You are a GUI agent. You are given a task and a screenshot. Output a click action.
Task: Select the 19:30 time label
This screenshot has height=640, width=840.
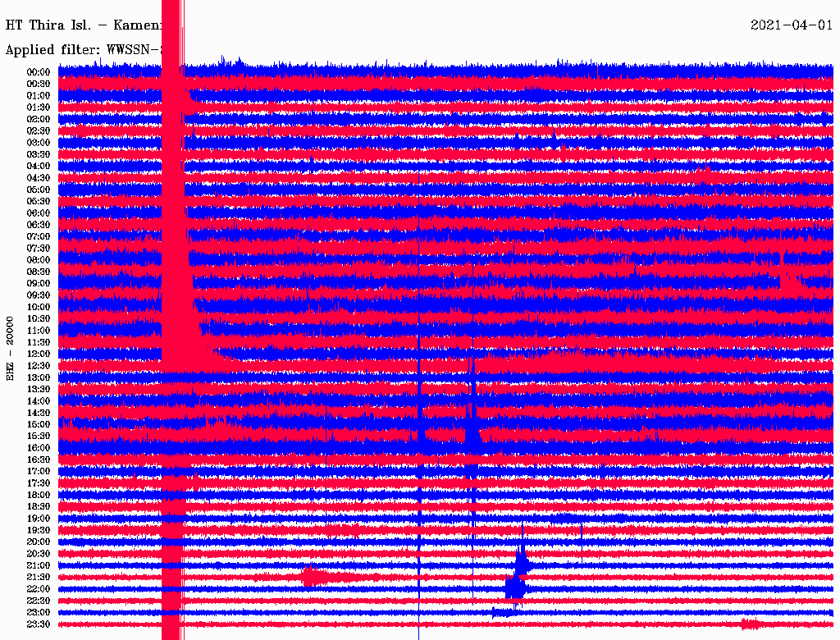(x=39, y=530)
